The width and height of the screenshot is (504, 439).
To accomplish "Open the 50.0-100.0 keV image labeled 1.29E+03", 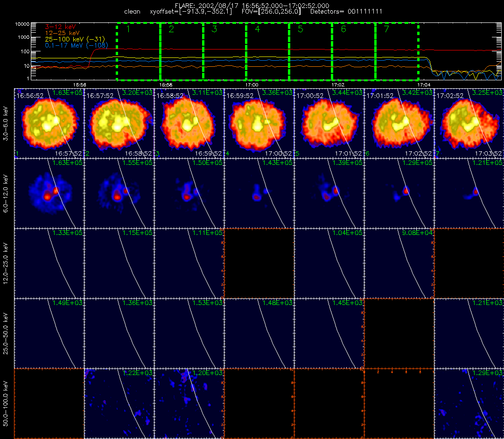I will [469, 404].
